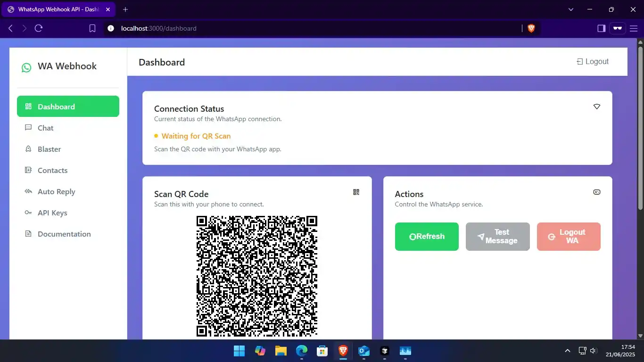Click 'Scan the QR code with your WhatsApp app.' text
Image resolution: width=644 pixels, height=362 pixels.
coord(218,149)
